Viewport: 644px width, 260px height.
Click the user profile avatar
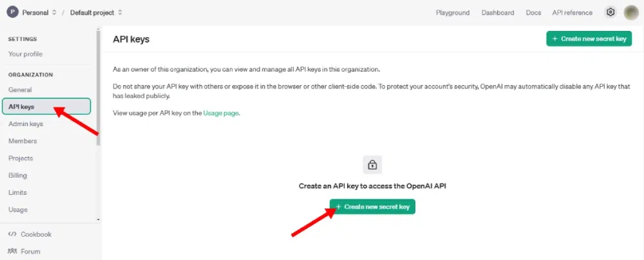point(631,12)
